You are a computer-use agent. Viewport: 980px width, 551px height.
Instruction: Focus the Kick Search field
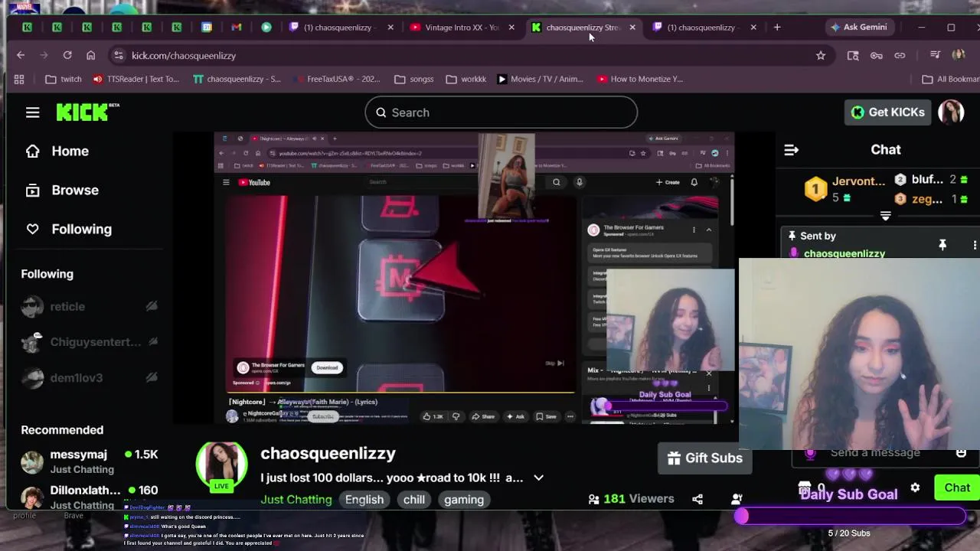(x=501, y=112)
